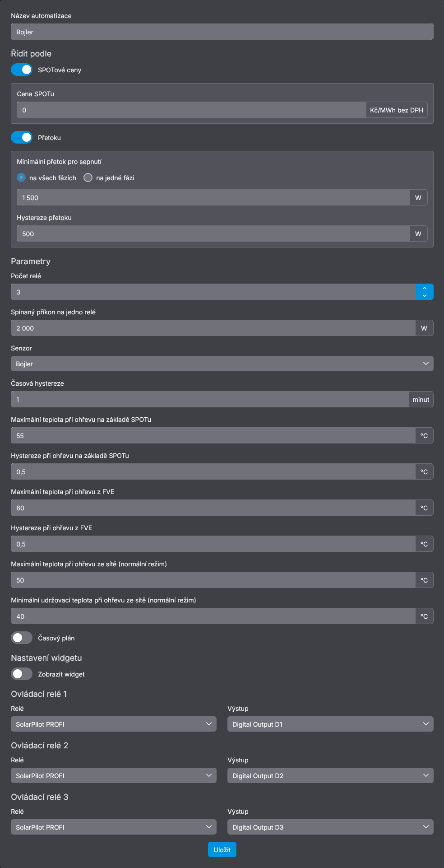This screenshot has width=444, height=868.
Task: Click the Název automatizace text field
Action: coord(222,32)
